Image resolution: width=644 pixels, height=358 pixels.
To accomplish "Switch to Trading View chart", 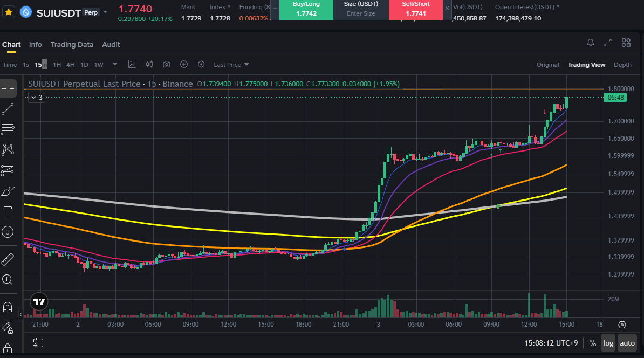I will pos(586,65).
